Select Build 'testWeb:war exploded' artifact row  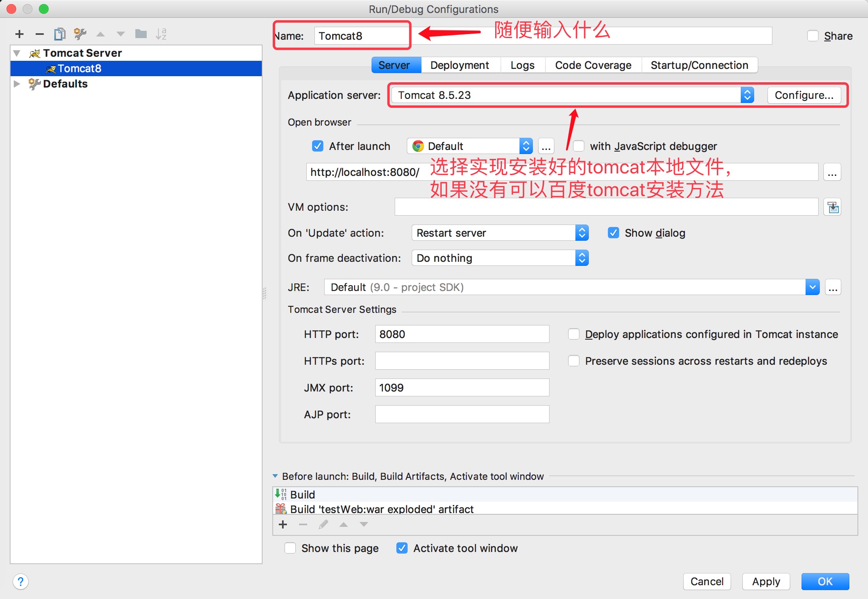tap(565, 509)
